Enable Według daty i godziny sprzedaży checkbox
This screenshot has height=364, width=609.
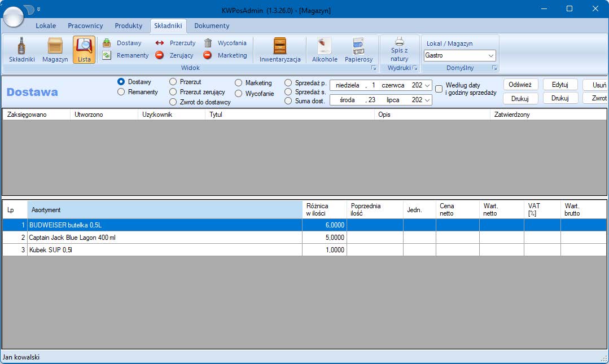(439, 89)
